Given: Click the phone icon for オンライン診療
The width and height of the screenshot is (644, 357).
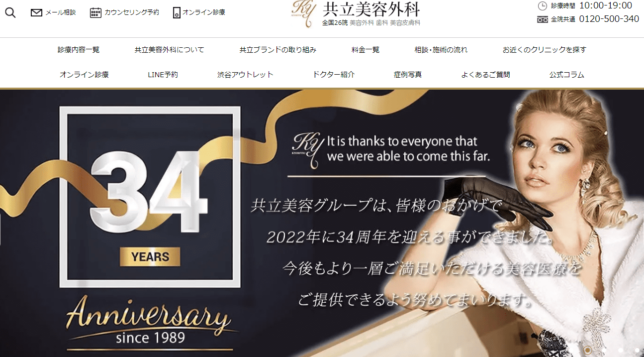Looking at the screenshot, I should [177, 13].
